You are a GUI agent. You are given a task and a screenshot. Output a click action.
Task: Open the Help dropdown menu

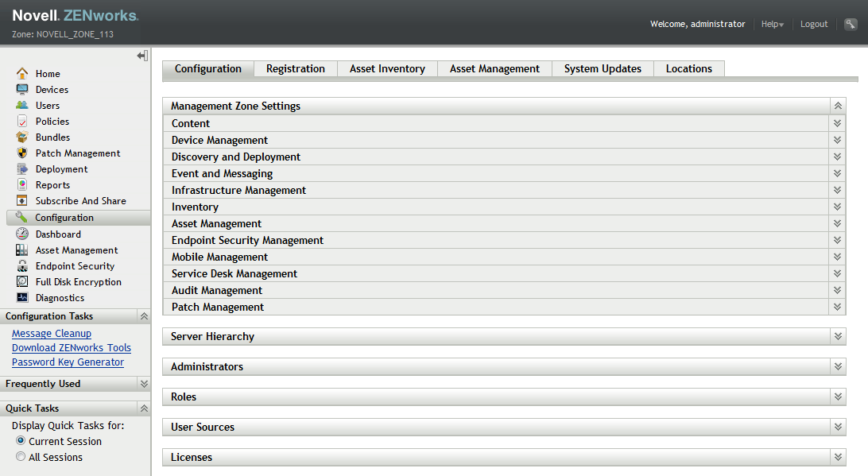point(772,24)
